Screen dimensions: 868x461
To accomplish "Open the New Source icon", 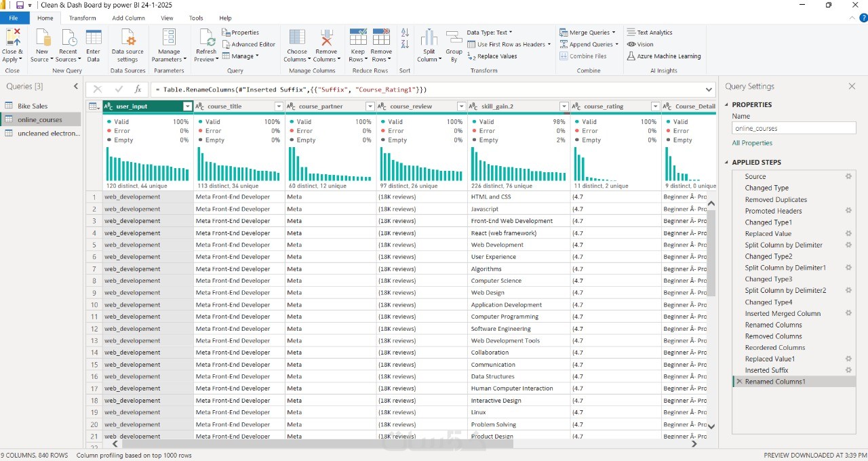I will tap(43, 37).
